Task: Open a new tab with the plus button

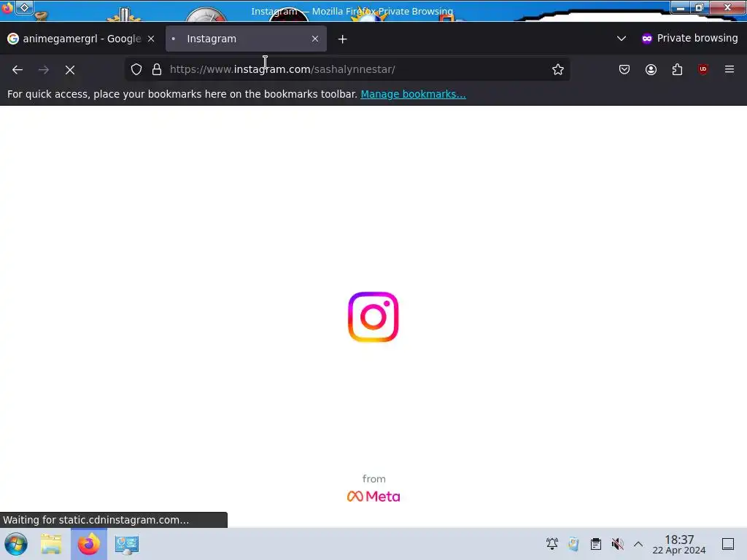Action: (x=343, y=39)
